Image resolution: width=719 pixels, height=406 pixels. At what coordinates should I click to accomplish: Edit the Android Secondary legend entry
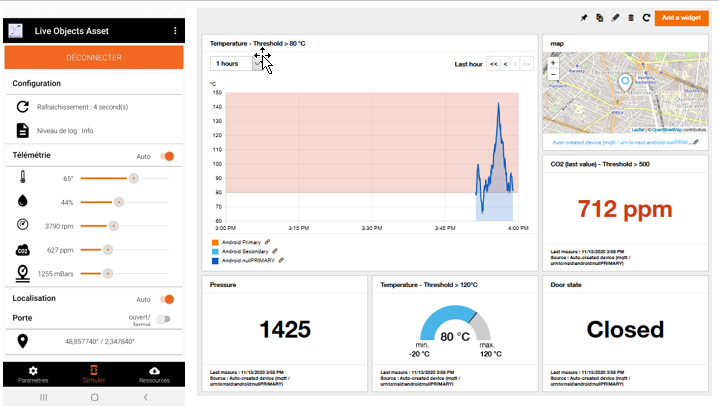tap(275, 251)
